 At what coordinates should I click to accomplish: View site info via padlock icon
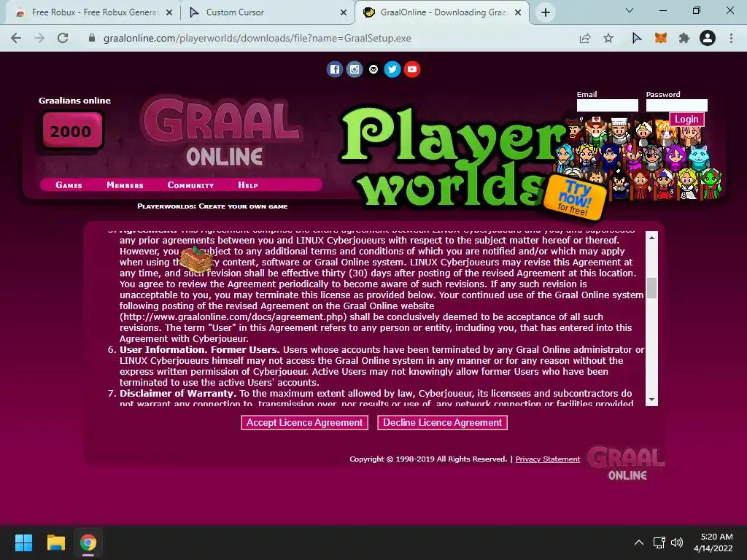[92, 38]
